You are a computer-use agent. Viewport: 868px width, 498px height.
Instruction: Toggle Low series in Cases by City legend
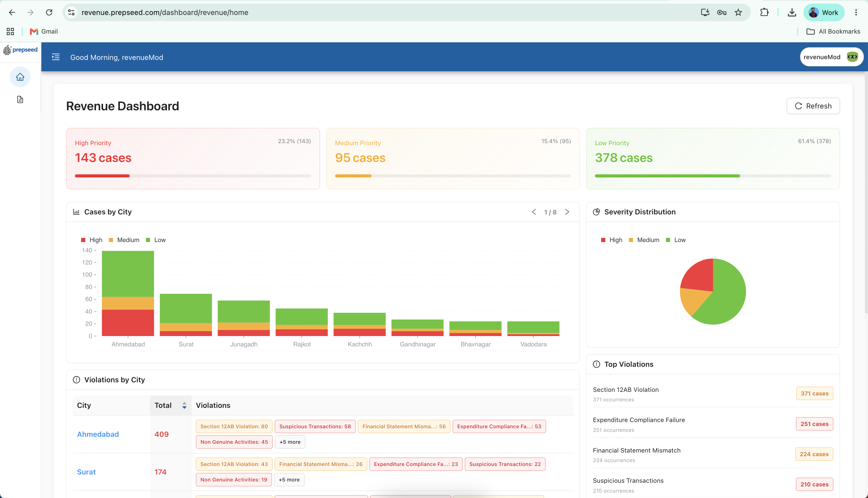[156, 240]
